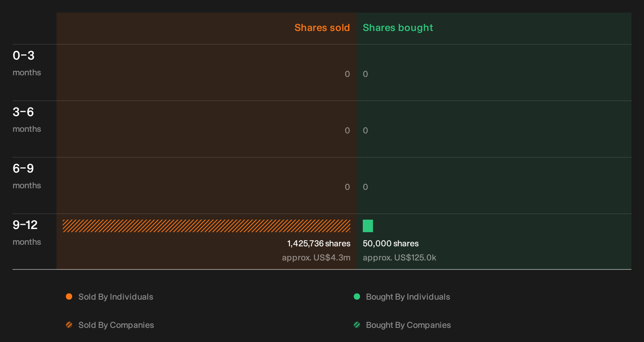Image resolution: width=644 pixels, height=342 pixels.
Task: Click the green Bought By Individuals legend dot
Action: click(x=357, y=297)
